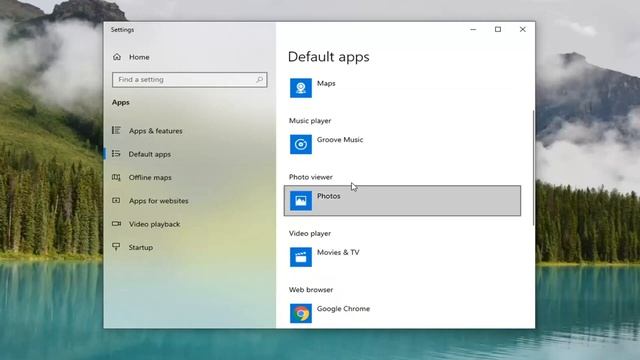
Task: Click the Groove Music icon
Action: pos(301,144)
